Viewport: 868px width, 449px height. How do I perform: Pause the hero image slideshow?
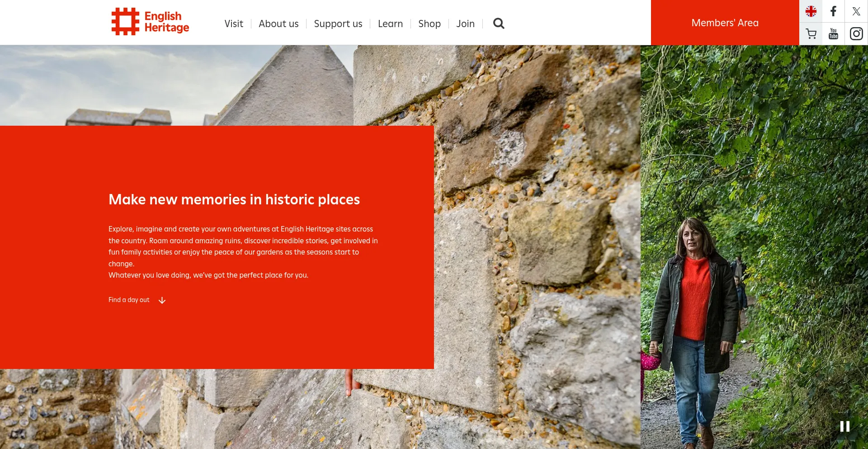tap(844, 426)
